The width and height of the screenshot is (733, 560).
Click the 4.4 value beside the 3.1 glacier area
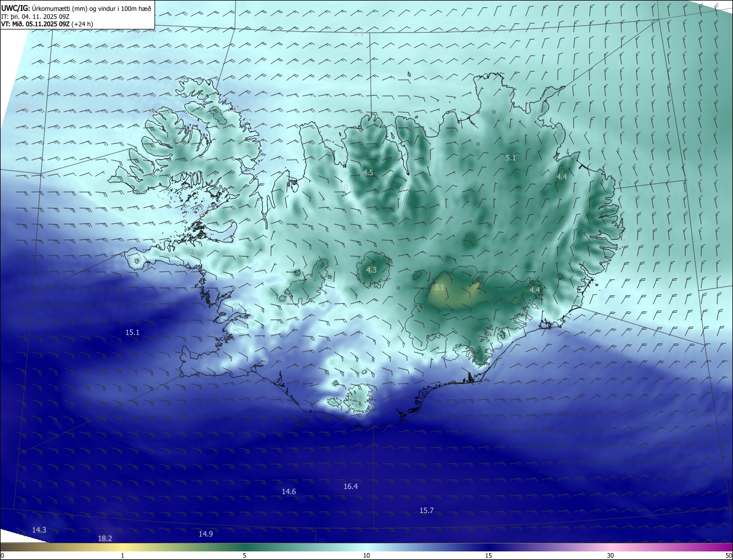(535, 290)
